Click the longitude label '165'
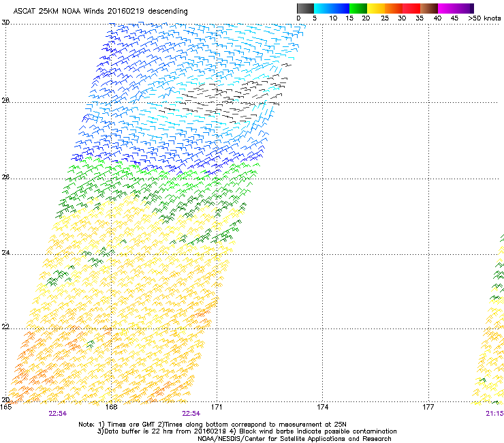The image size is (504, 443). click(5, 407)
